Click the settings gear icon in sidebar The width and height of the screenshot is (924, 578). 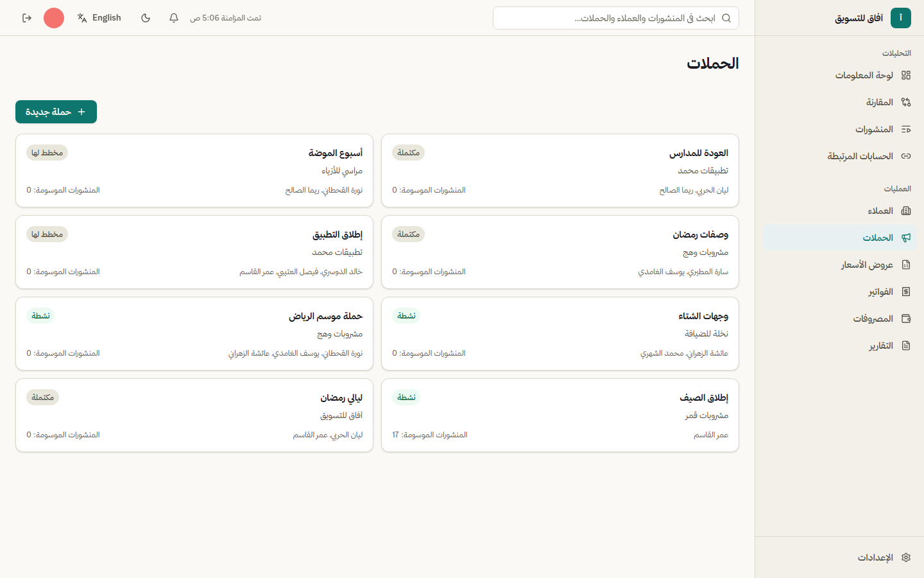coord(906,557)
